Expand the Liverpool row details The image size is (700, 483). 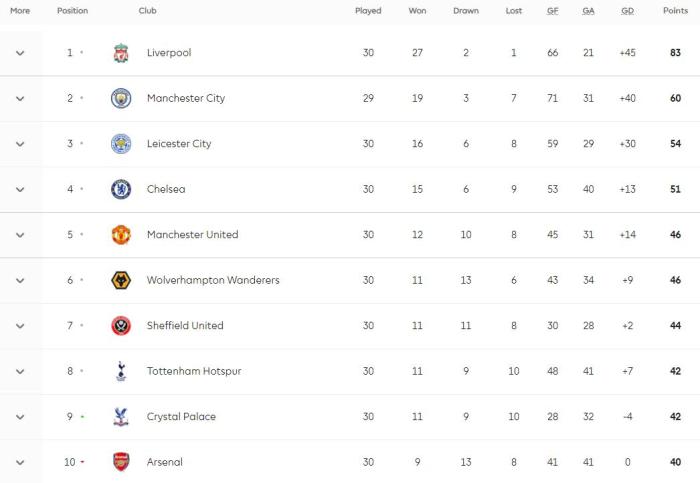pyautogui.click(x=20, y=53)
